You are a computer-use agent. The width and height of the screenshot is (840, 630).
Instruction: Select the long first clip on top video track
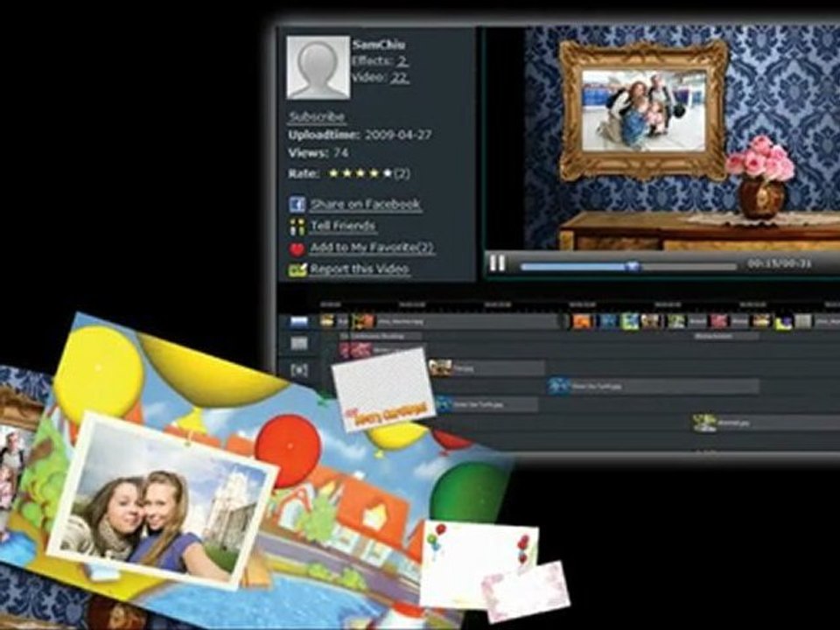(455, 321)
